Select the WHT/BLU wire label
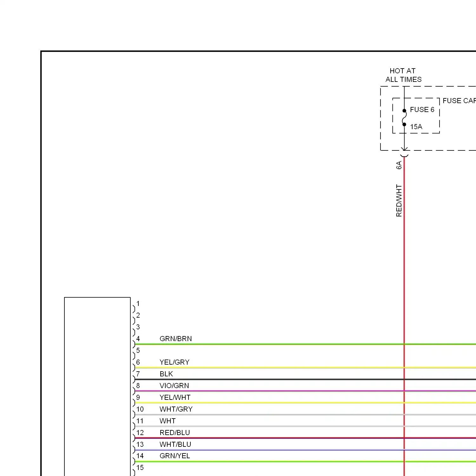Screen dimensions: 476x476 click(x=175, y=445)
